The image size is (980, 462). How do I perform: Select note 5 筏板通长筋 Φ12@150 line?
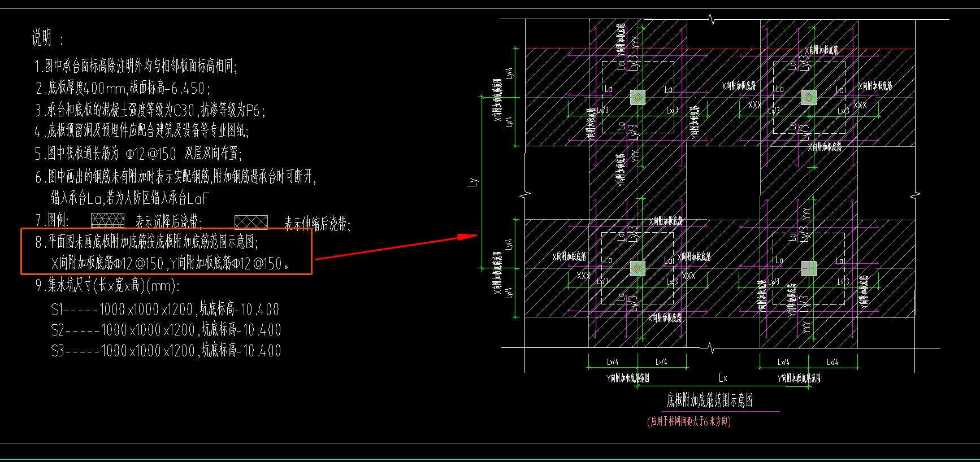[x=138, y=154]
